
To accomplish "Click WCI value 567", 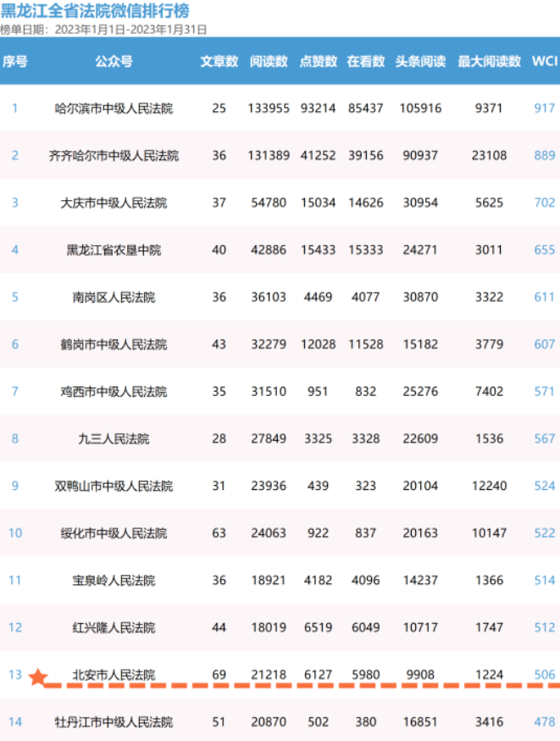I will tap(545, 438).
